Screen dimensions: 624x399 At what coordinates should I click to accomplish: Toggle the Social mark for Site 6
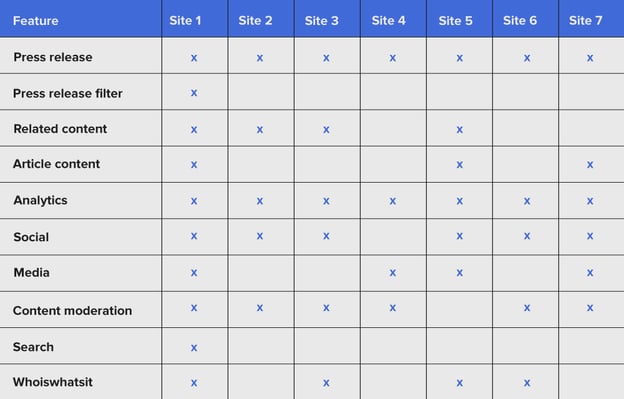[527, 236]
